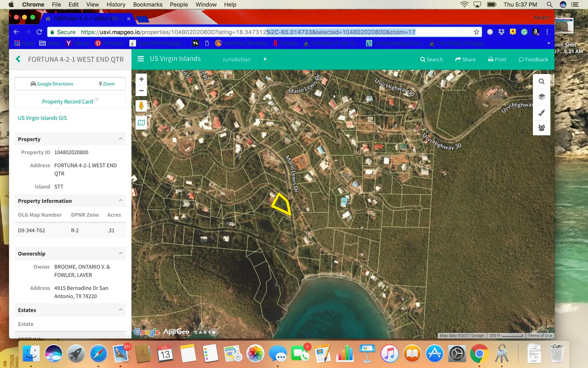Open the hamburger menu beside US Virgin Islands
The width and height of the screenshot is (588, 368).
click(x=141, y=59)
